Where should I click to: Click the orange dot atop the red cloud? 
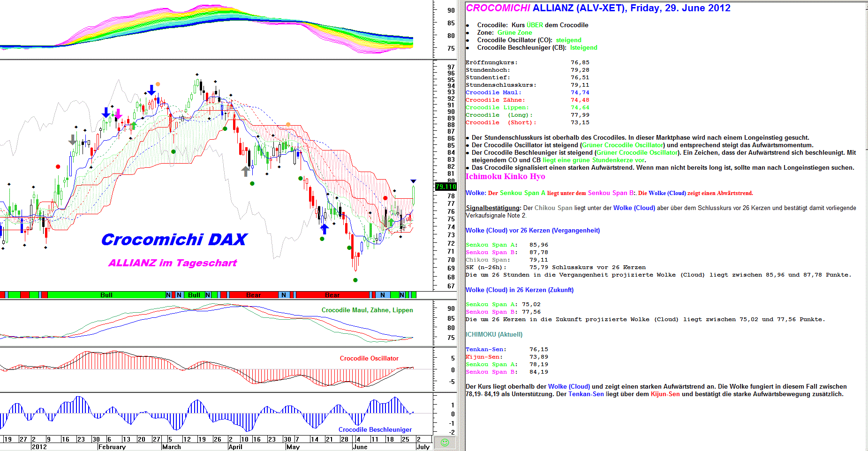pos(288,125)
